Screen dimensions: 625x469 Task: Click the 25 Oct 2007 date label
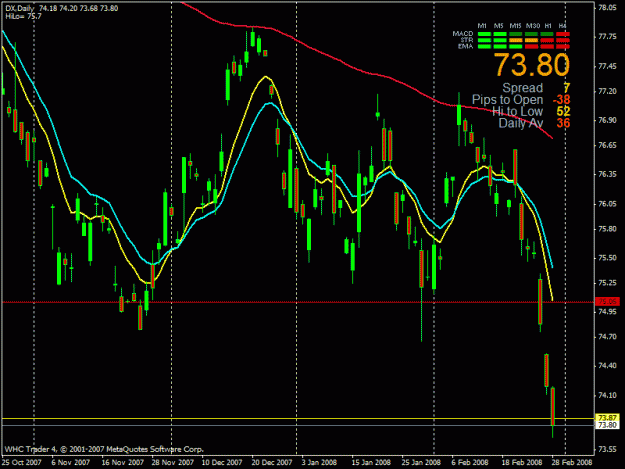coord(22,462)
